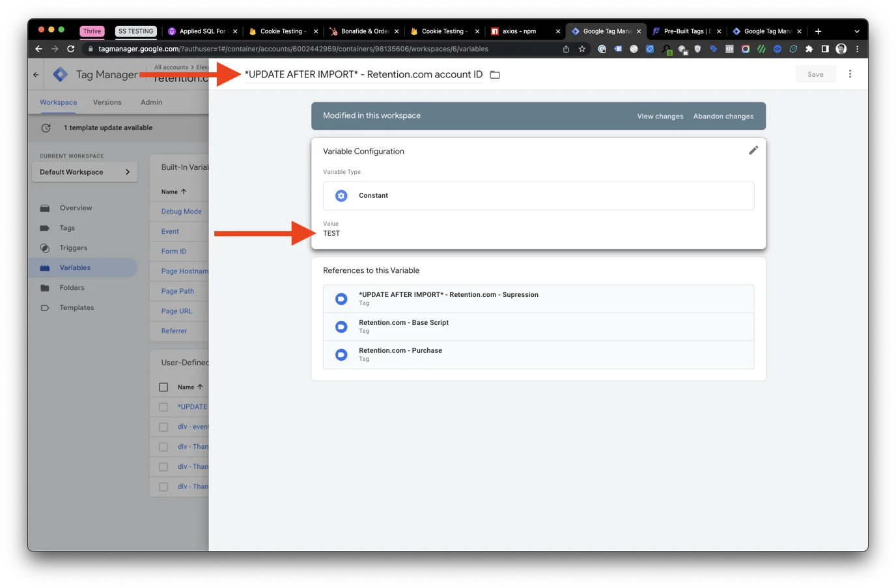This screenshot has width=896, height=588.
Task: Click the green stripes extension icon
Action: (x=761, y=49)
